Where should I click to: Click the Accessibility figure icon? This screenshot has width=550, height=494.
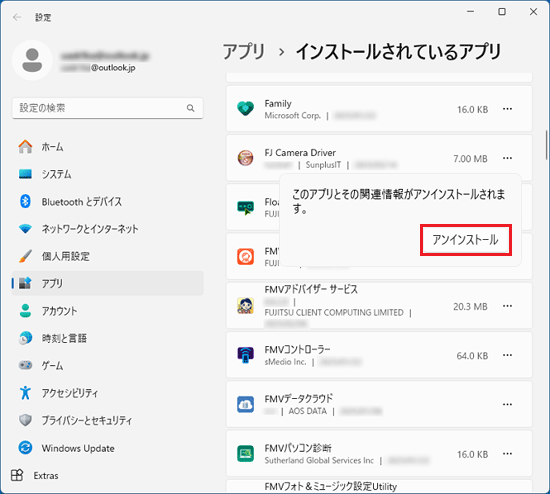pyautogui.click(x=25, y=393)
